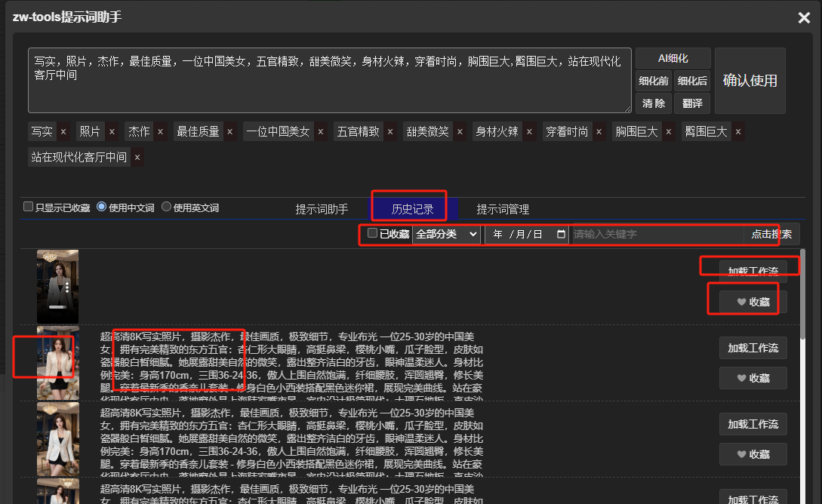Screen dimensions: 822x504
Task: Select the 胸围巨大 tag label
Action: pyautogui.click(x=636, y=131)
